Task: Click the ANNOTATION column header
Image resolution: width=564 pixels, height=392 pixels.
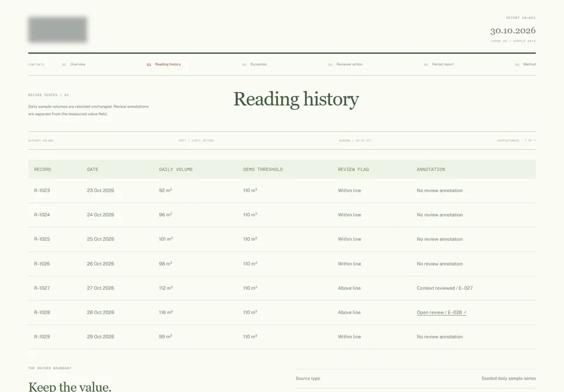Action: 431,169
